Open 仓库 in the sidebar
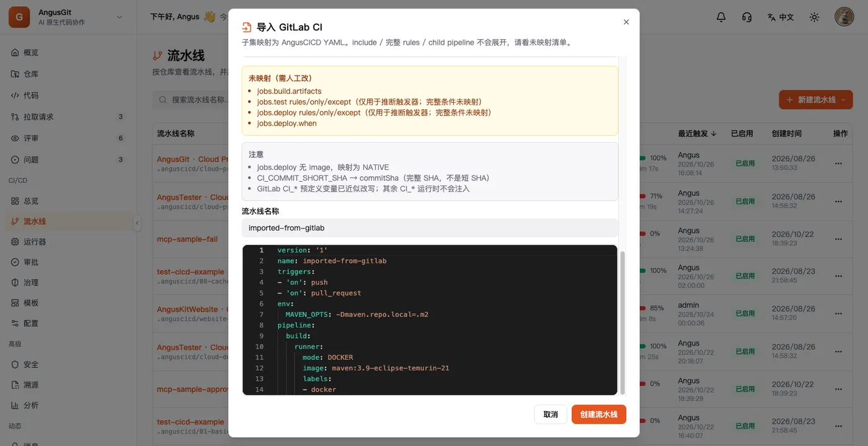 (68, 74)
